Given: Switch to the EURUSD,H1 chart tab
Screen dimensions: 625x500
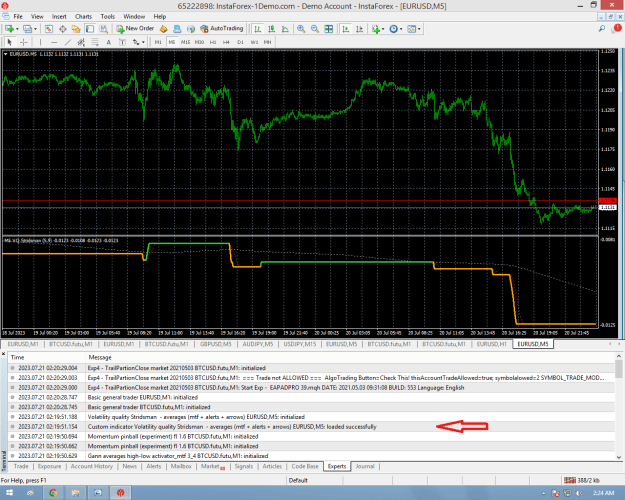Looking at the screenshot, I should pos(491,344).
